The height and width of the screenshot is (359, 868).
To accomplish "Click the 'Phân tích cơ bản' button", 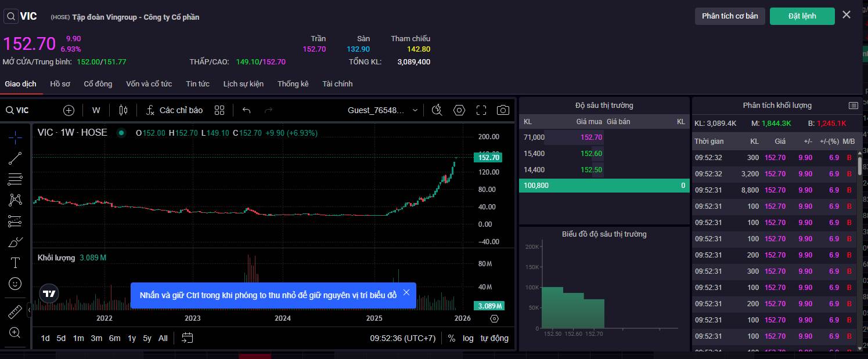I will 730,16.
